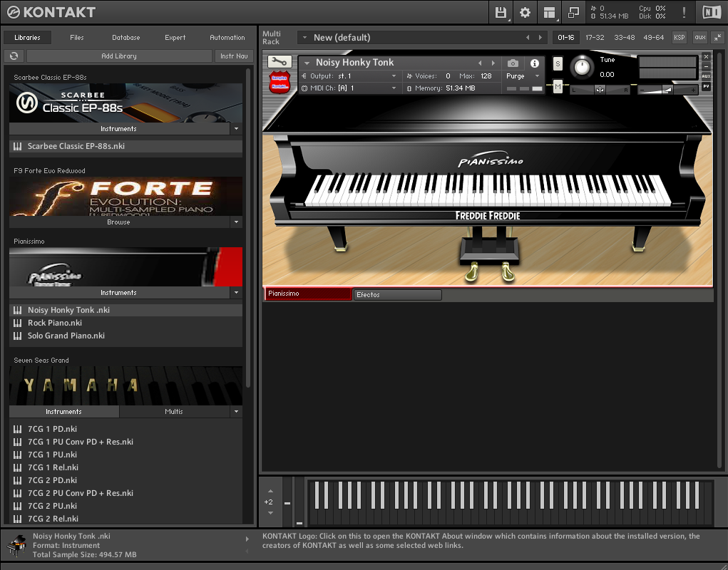
Task: Open the Efectos tab of the instrument
Action: [397, 294]
